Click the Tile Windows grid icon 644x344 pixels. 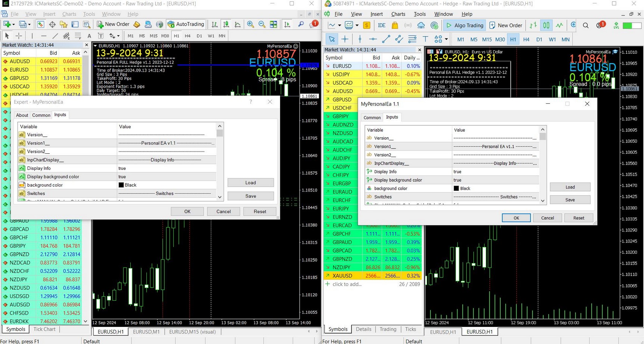click(274, 24)
